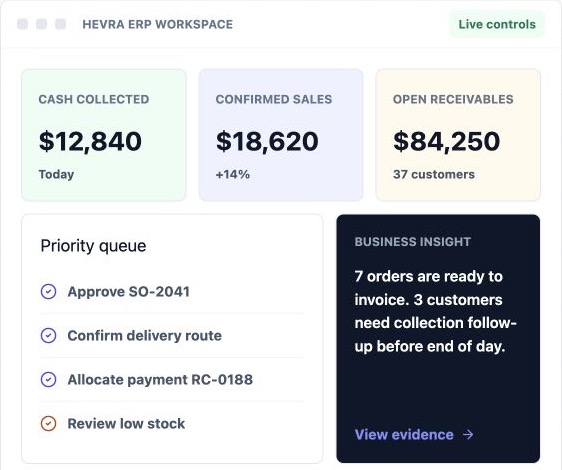Click the $12,840 cash collected value

[90, 141]
